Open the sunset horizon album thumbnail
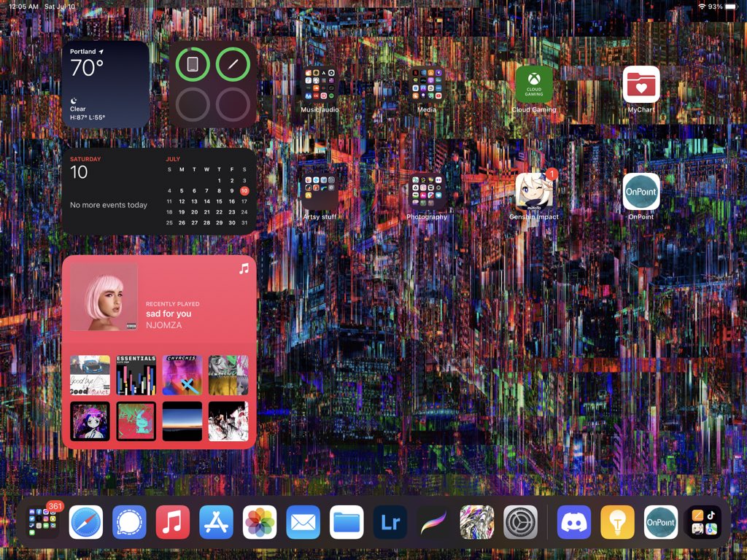Image resolution: width=747 pixels, height=560 pixels. (x=182, y=421)
